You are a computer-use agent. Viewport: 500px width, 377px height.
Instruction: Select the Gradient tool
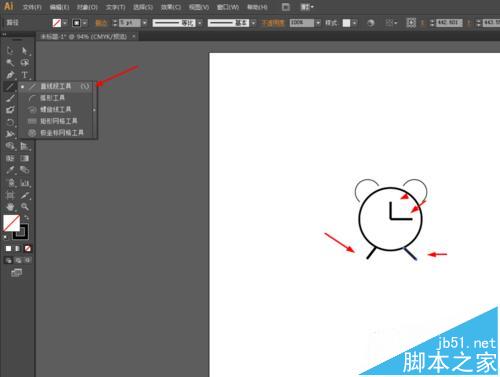tap(24, 158)
